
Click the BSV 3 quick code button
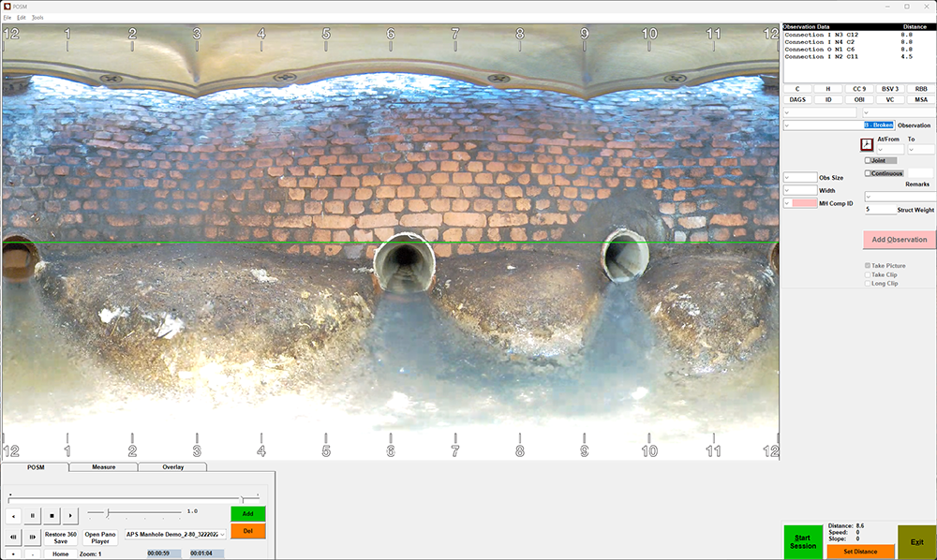890,88
